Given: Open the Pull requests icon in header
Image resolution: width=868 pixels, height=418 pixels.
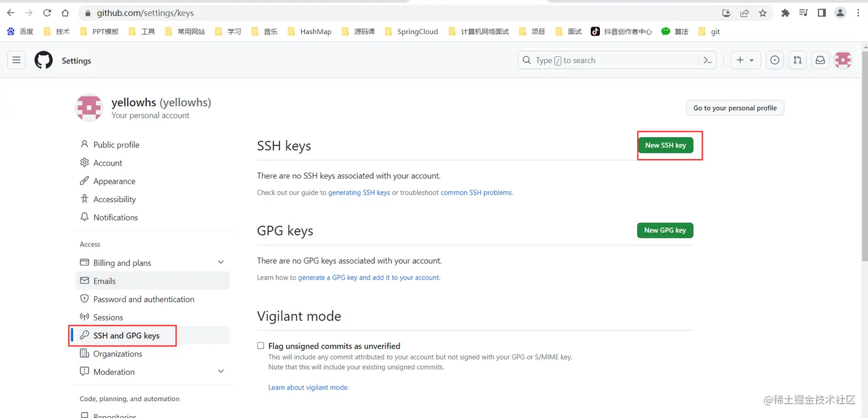Looking at the screenshot, I should (x=797, y=60).
